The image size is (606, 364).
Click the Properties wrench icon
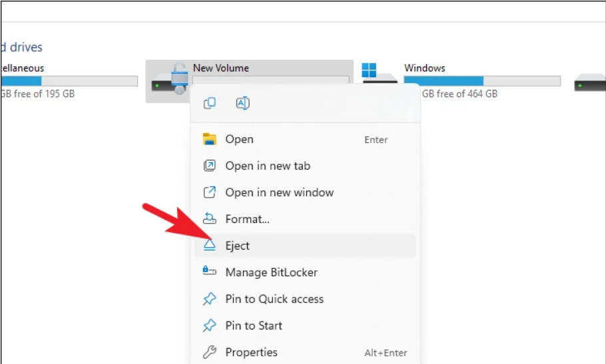[x=210, y=352]
